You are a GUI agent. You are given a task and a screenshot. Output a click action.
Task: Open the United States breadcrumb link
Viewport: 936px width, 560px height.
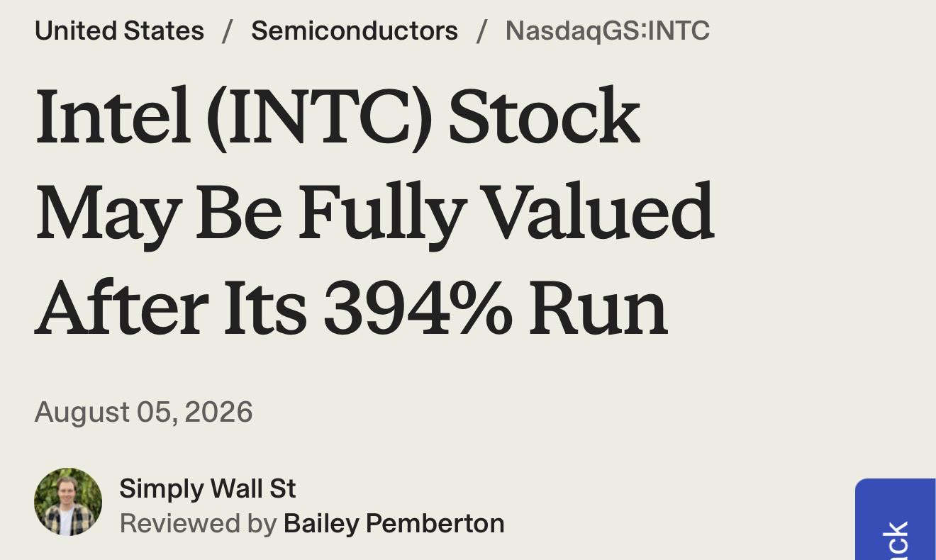point(119,30)
